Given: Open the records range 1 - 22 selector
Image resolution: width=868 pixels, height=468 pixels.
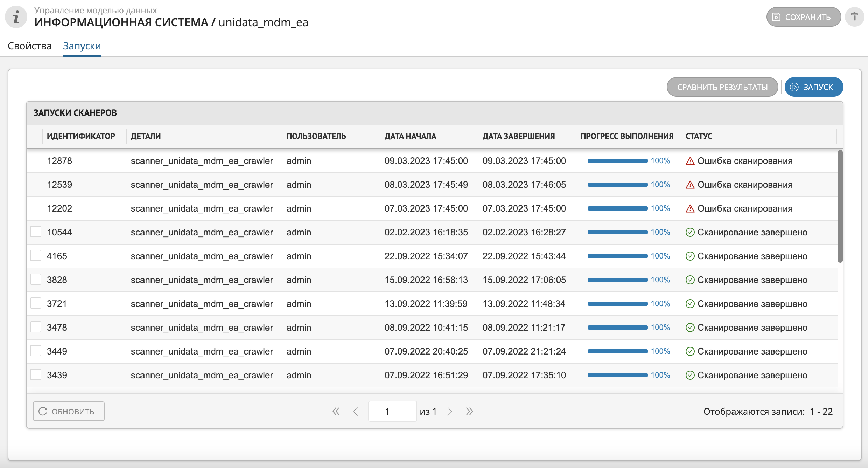Looking at the screenshot, I should point(821,412).
